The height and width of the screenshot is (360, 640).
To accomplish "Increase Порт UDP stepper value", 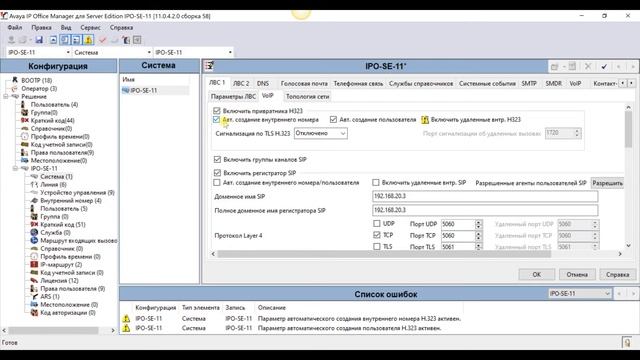I will [478, 222].
